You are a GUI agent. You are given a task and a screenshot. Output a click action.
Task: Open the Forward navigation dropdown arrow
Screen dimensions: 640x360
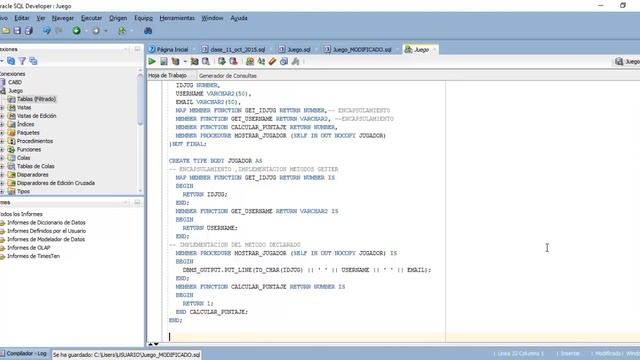(x=106, y=31)
